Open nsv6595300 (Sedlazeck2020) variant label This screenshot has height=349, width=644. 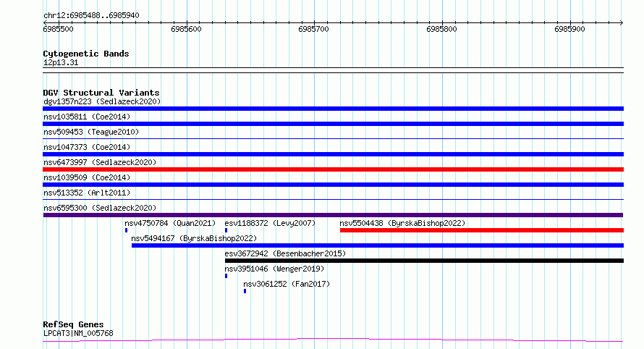point(100,208)
